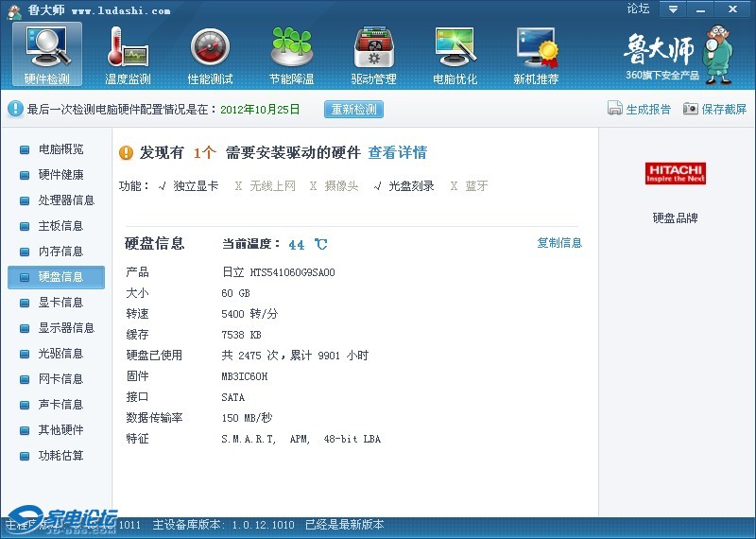Open the 新机推荐 recommendation icon
The image size is (756, 539).
pos(536,47)
